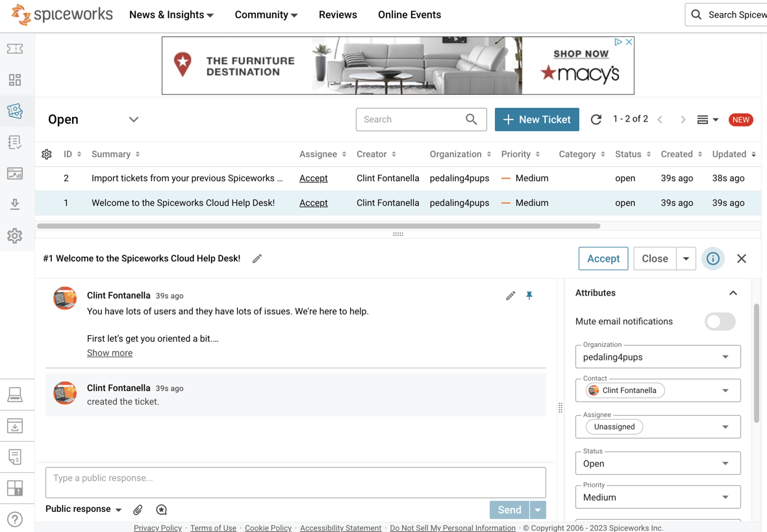Expand the Assignee dropdown showing Unassigned
This screenshot has height=532, width=767.
pyautogui.click(x=726, y=427)
